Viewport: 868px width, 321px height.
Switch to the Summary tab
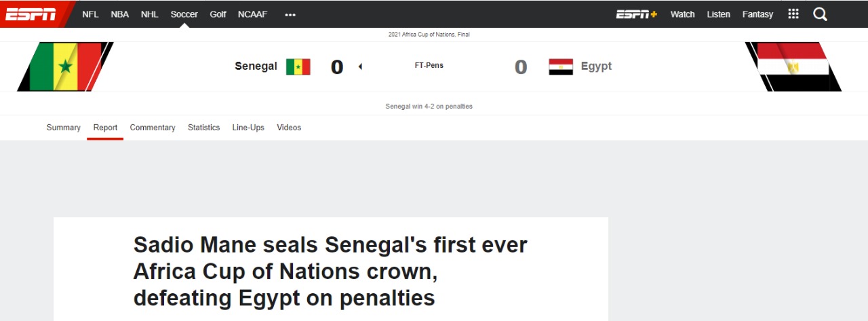coord(64,128)
